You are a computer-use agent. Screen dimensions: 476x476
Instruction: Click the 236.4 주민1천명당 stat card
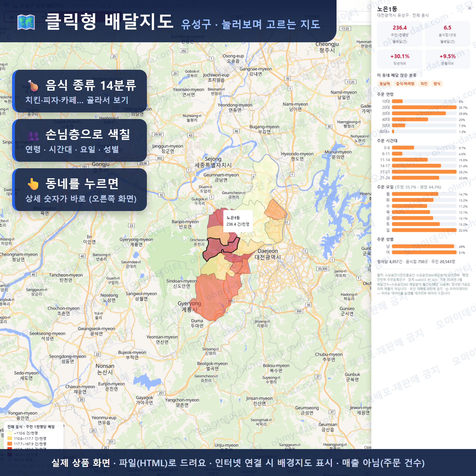click(400, 34)
